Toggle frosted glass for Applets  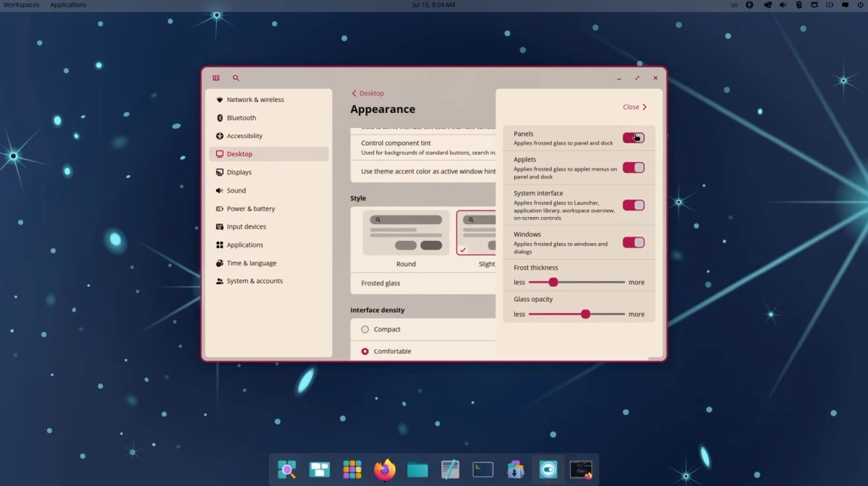(x=634, y=167)
